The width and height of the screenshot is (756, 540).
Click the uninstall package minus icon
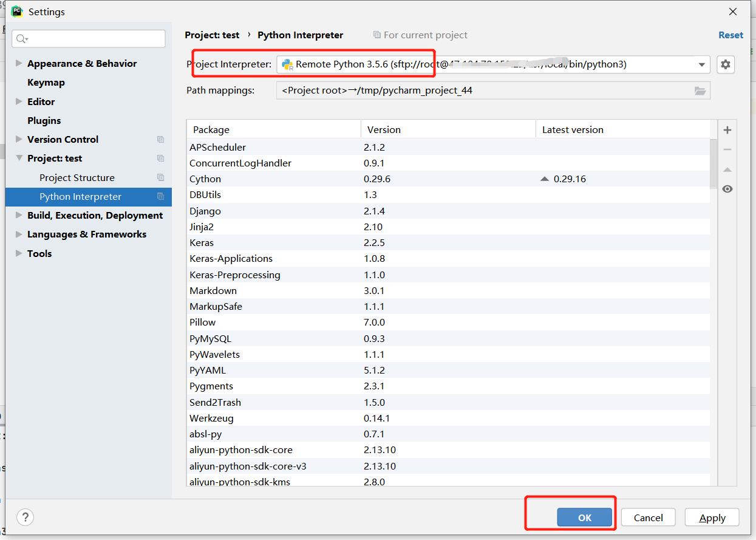coord(727,149)
